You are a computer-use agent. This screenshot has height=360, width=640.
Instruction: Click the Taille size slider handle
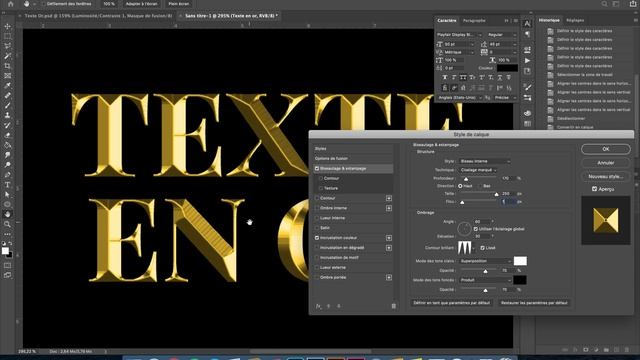pos(497,194)
